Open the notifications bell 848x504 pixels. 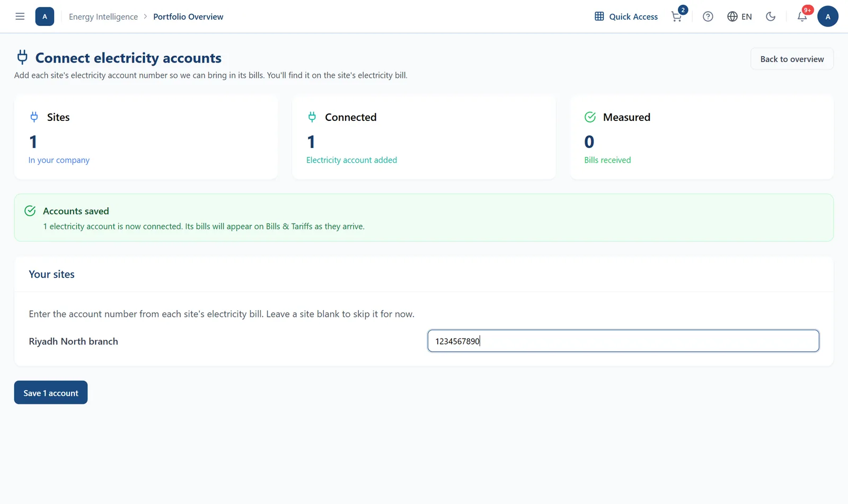(802, 16)
